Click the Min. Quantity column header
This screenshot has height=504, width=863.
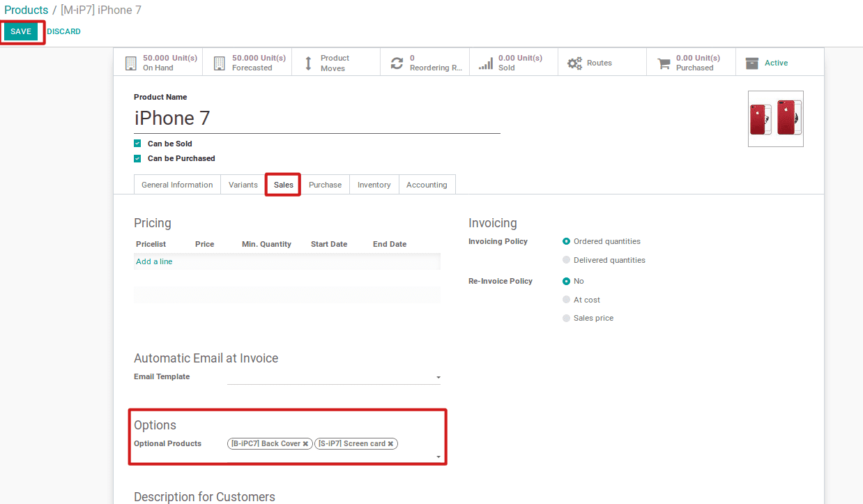coord(266,244)
